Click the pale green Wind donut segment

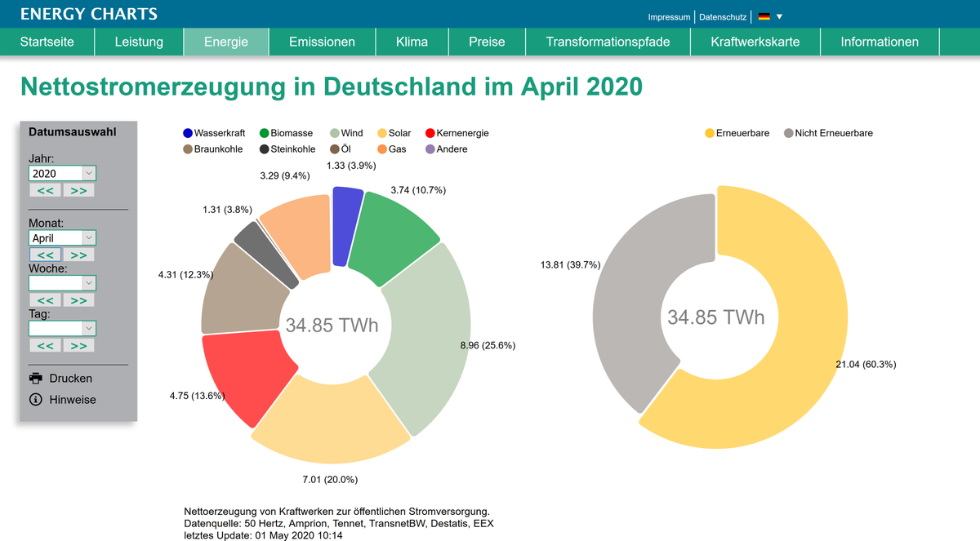[x=425, y=339]
